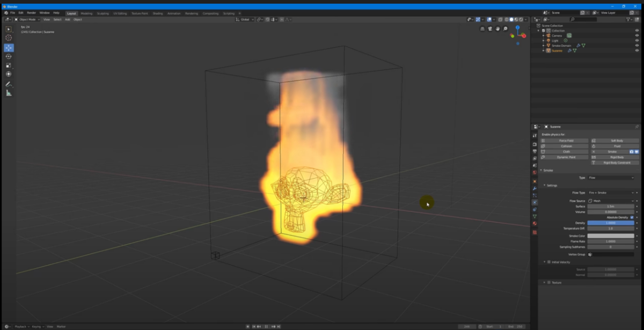Open the File menu
644x330 pixels.
click(x=12, y=13)
